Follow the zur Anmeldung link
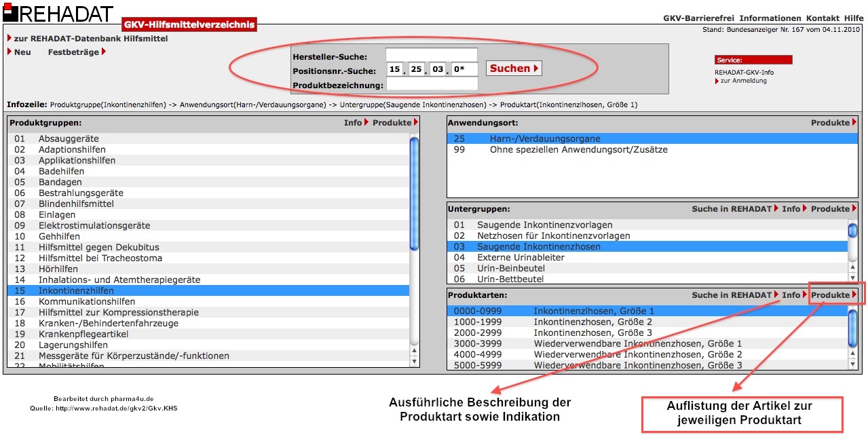The height and width of the screenshot is (437, 868). (x=744, y=80)
